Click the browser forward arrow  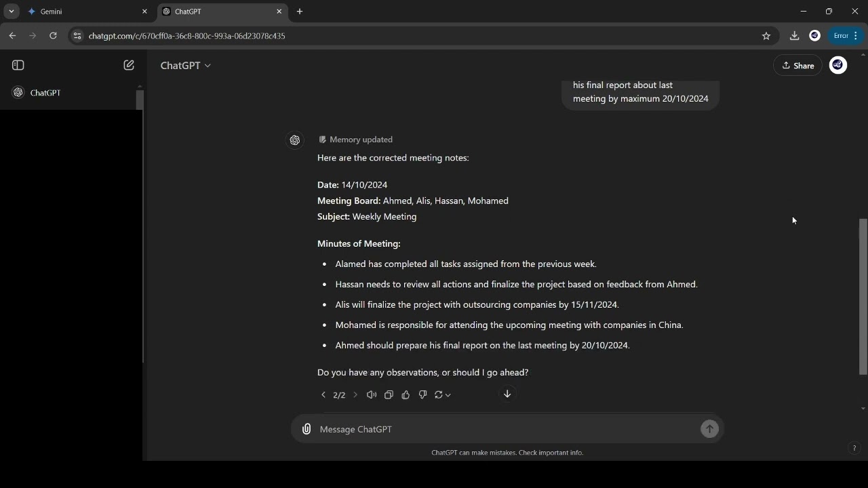[x=33, y=36]
